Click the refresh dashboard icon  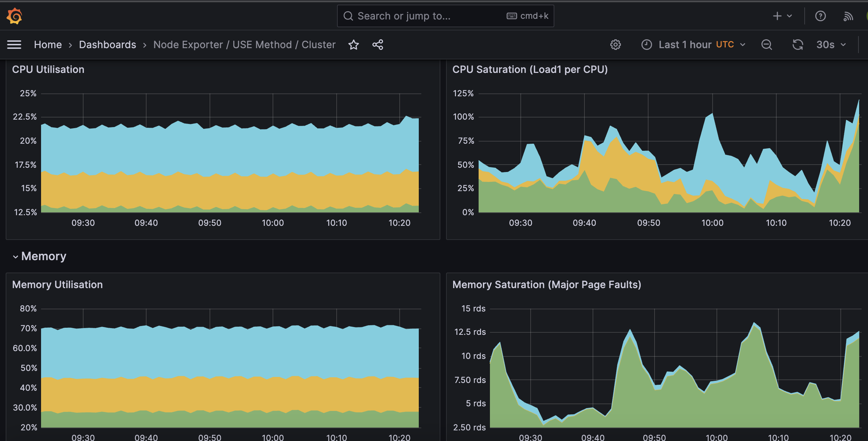coord(798,45)
